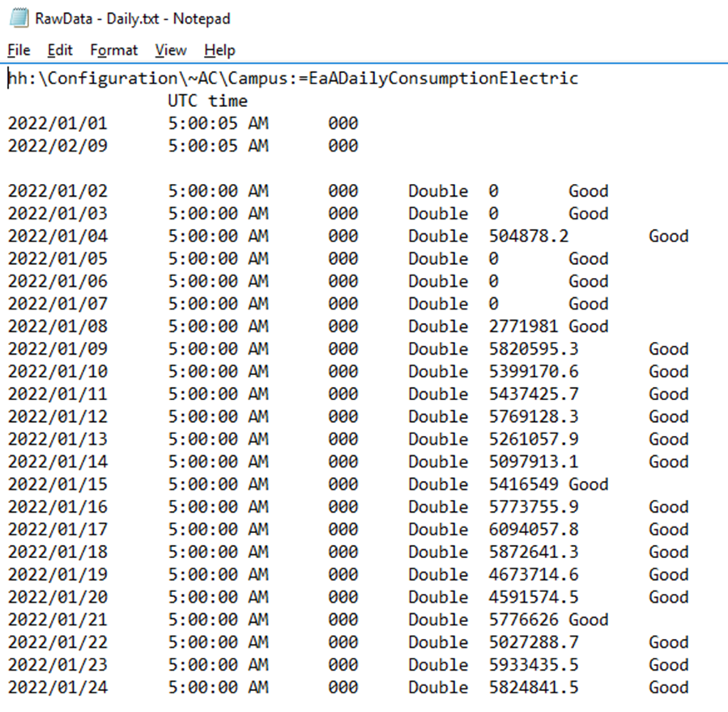Viewport: 728px width, 712px height.
Task: Click the EaADailyConsumptionElectric path line
Action: pos(293,79)
